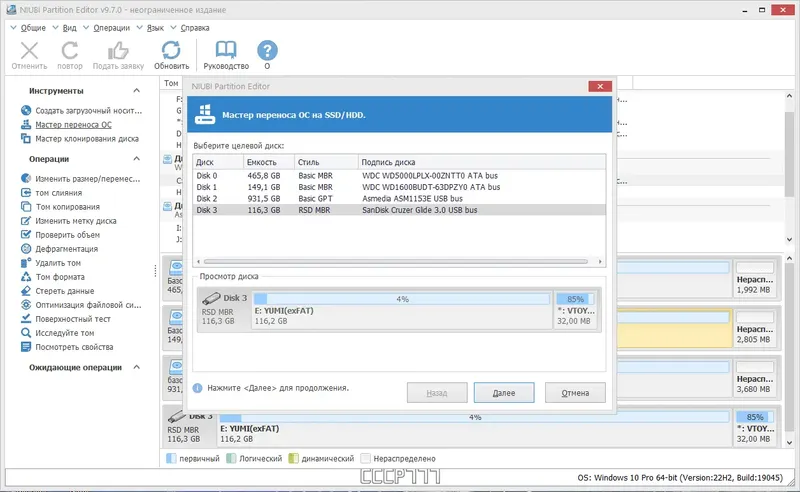
Task: Click the Подпись диска column header
Action: point(482,162)
